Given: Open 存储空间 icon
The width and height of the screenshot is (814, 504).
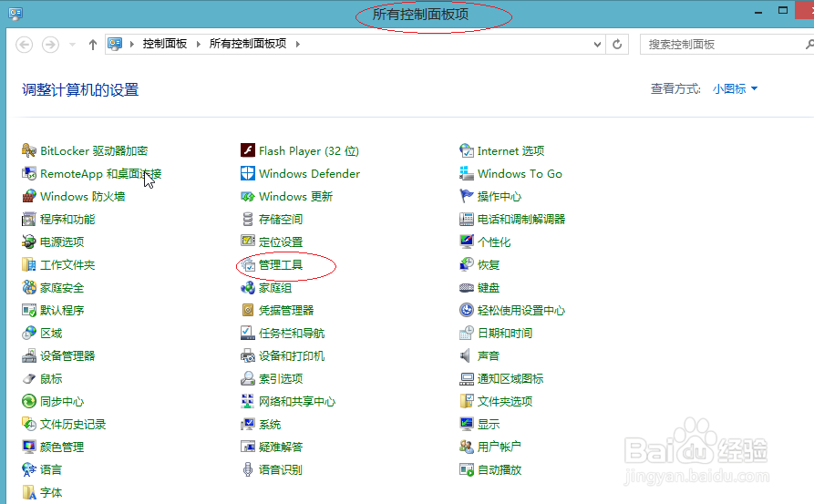Looking at the screenshot, I should tap(248, 220).
